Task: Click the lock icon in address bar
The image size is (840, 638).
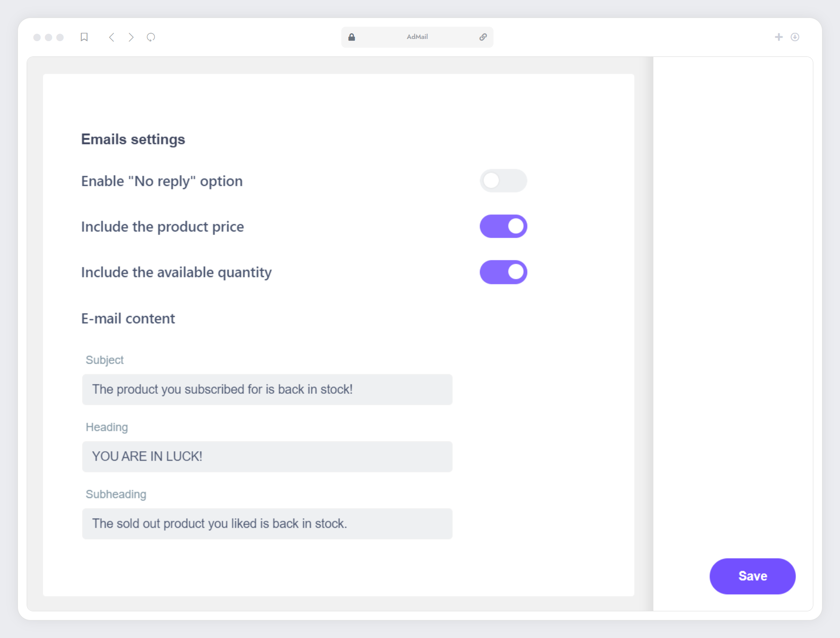Action: click(x=351, y=37)
